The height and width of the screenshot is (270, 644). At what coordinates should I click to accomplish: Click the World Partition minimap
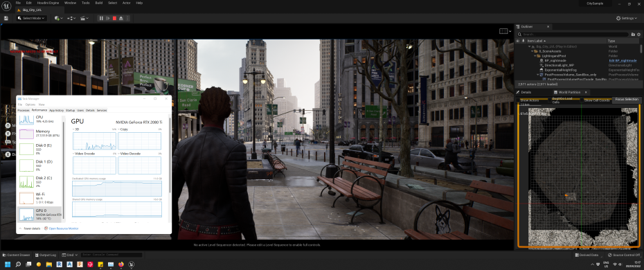pyautogui.click(x=580, y=177)
